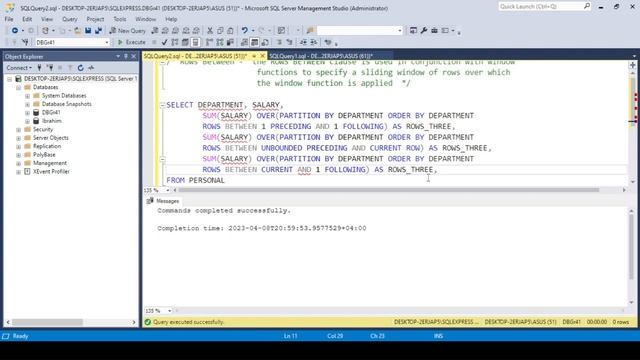Open the Messages pane zoom 135 % dropdown
This screenshot has width=640, height=360.
pos(169,311)
